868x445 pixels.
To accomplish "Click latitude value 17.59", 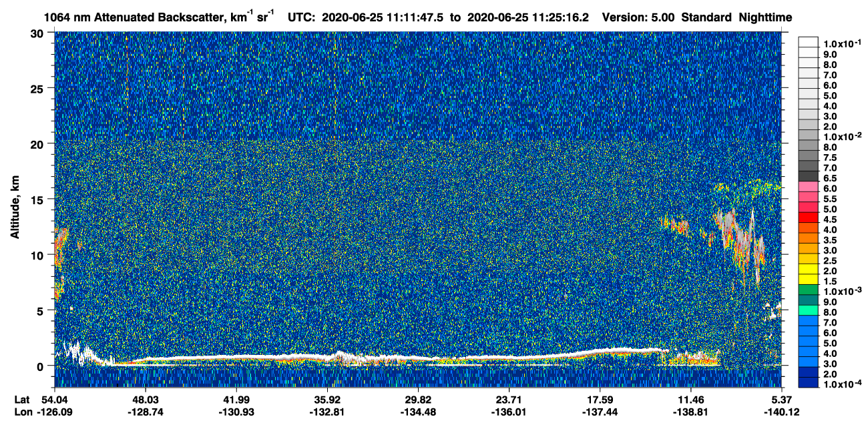I will [x=600, y=400].
